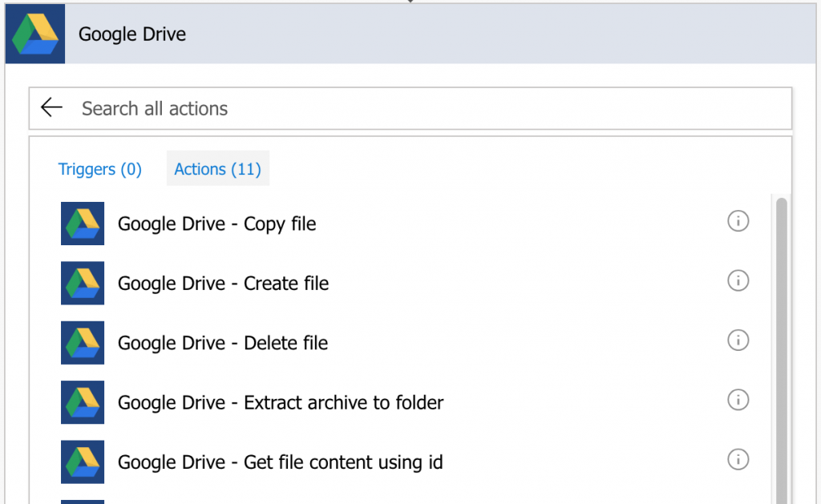821x504 pixels.
Task: Click the back arrow in search box
Action: coord(51,107)
